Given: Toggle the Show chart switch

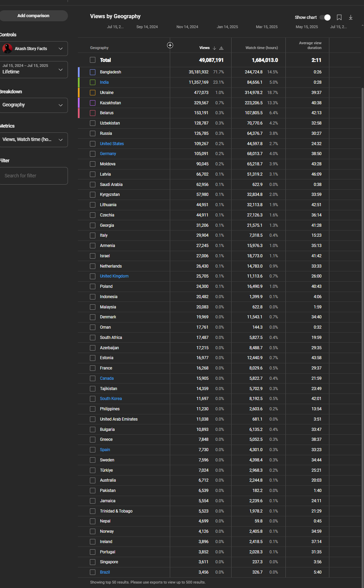Looking at the screenshot, I should pos(325,17).
